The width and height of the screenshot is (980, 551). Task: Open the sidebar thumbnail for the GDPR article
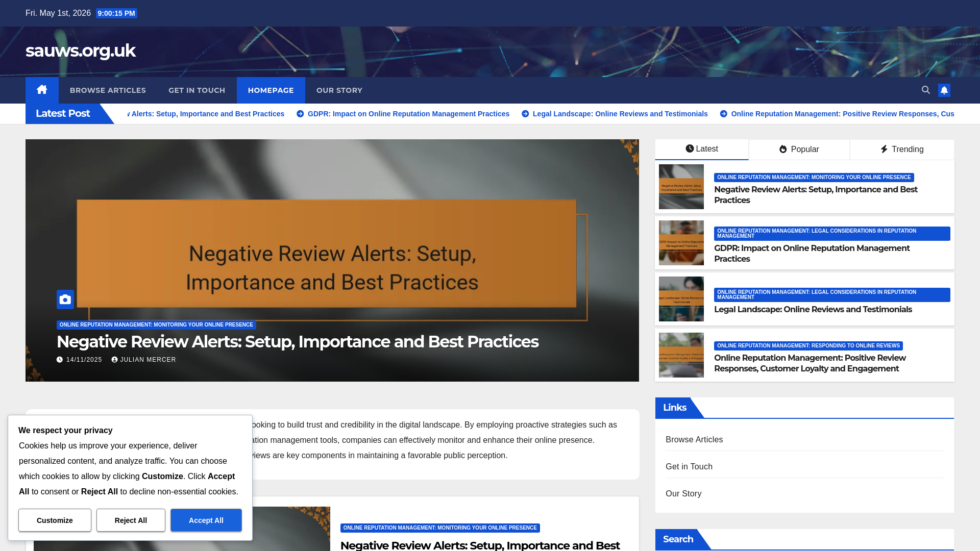[x=681, y=243]
